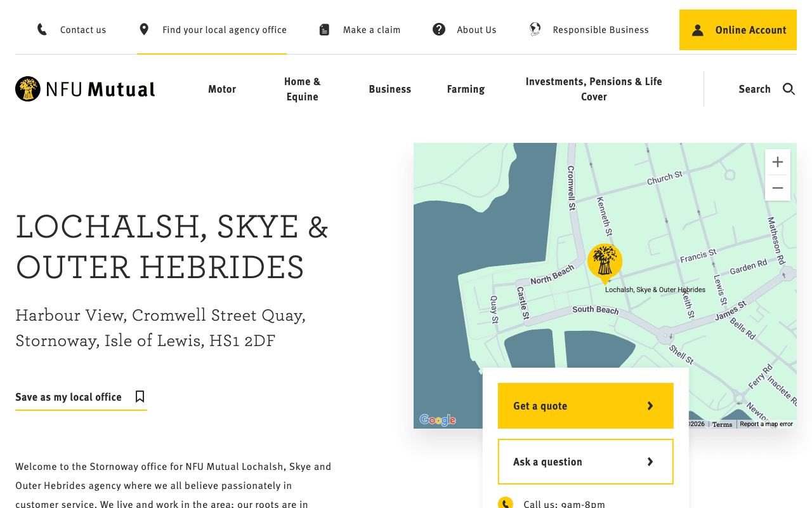This screenshot has width=812, height=508.
Task: Click the document icon beside Make a claim
Action: 324,30
